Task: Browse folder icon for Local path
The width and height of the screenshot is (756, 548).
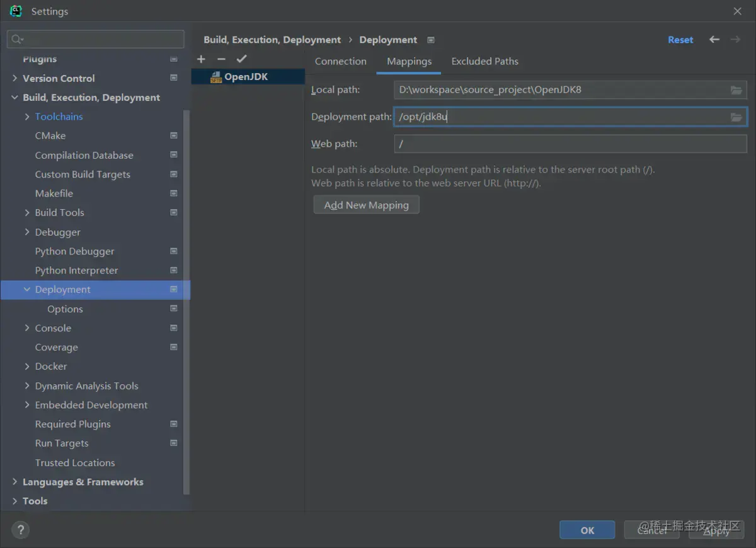Action: tap(736, 90)
